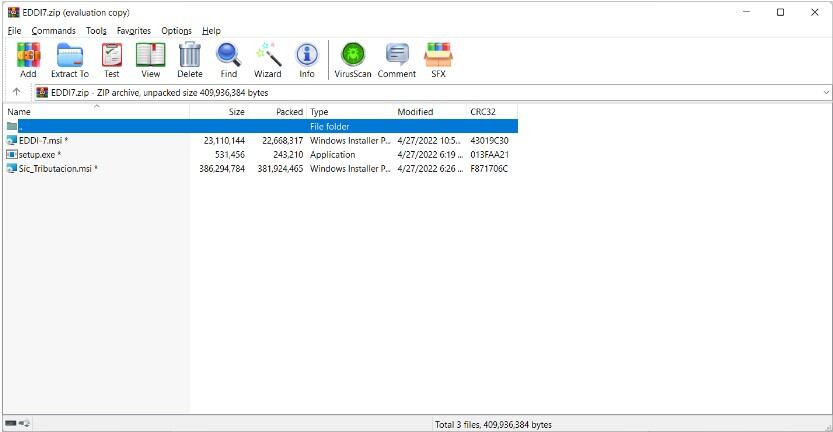Select the setup.exe file entry
Image resolution: width=833 pixels, height=432 pixels.
(x=40, y=155)
